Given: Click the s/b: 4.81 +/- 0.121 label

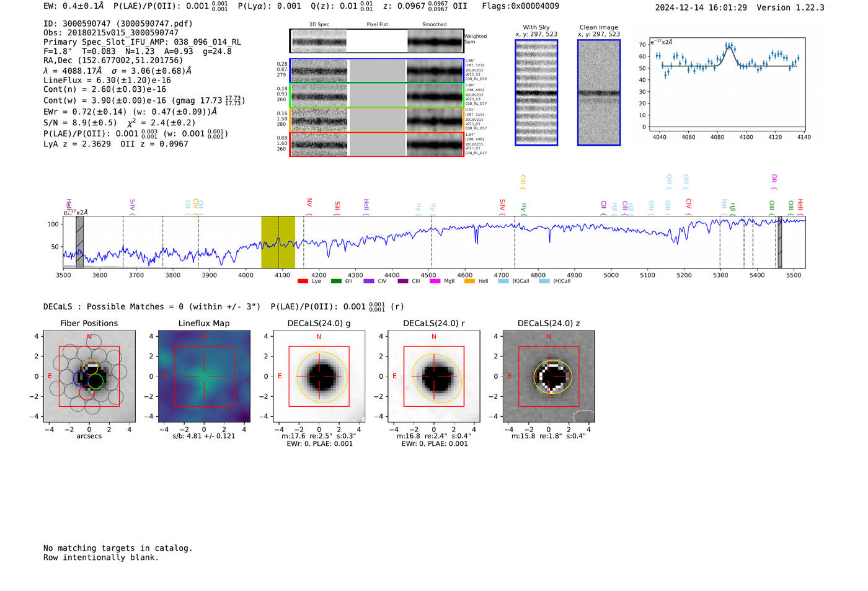Looking at the screenshot, I should pos(204,436).
